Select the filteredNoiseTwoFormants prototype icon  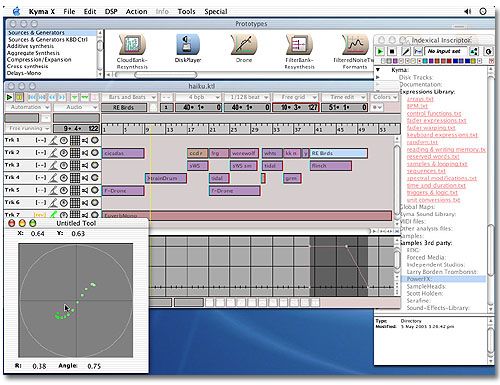click(355, 45)
